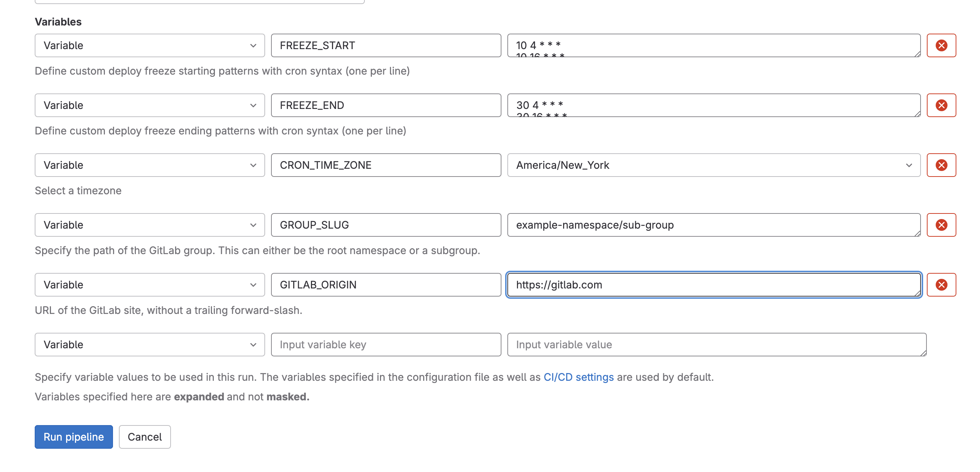The width and height of the screenshot is (980, 472).
Task: Click the Run pipeline button
Action: pyautogui.click(x=73, y=437)
